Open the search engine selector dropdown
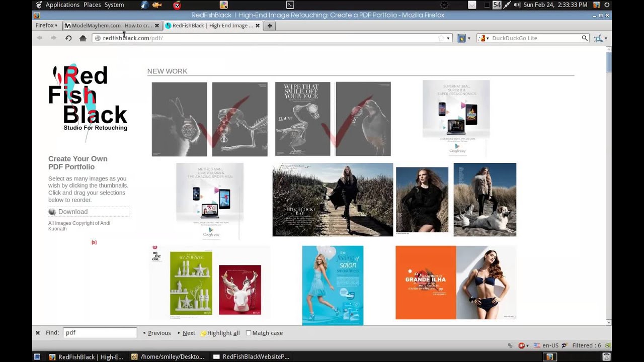Image resolution: width=644 pixels, height=362 pixels. pos(484,38)
